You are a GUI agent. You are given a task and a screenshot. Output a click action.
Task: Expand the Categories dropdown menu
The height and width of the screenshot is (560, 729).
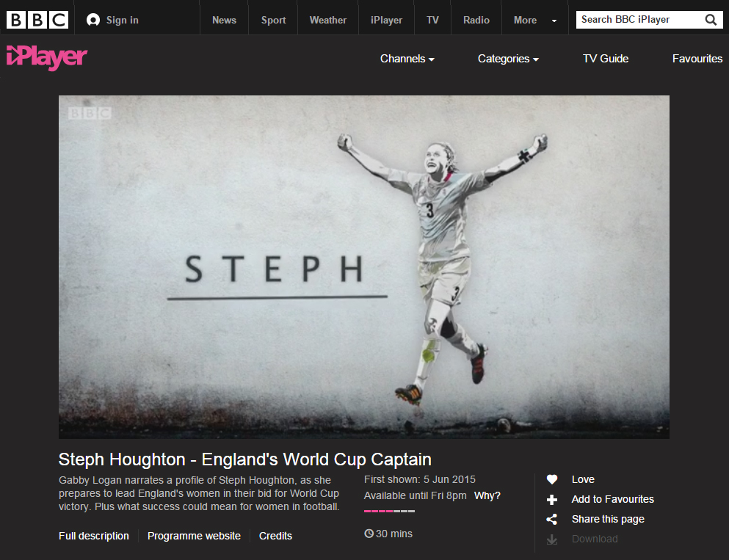click(508, 59)
